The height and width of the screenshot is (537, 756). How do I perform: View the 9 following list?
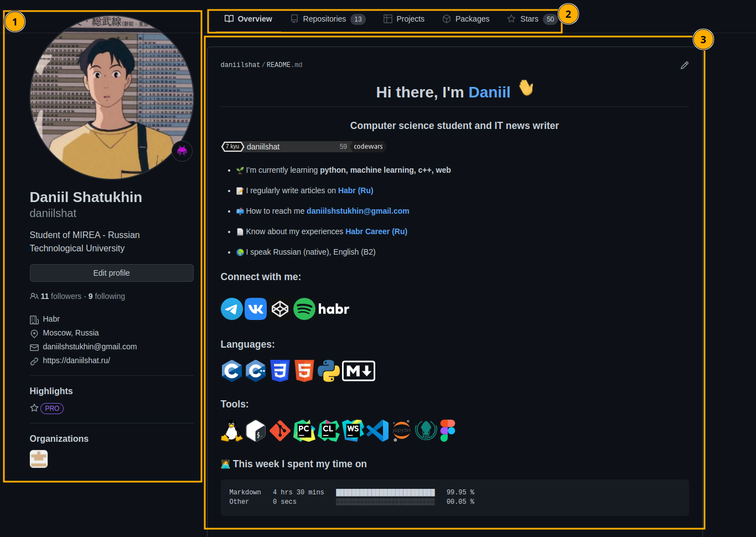[107, 296]
